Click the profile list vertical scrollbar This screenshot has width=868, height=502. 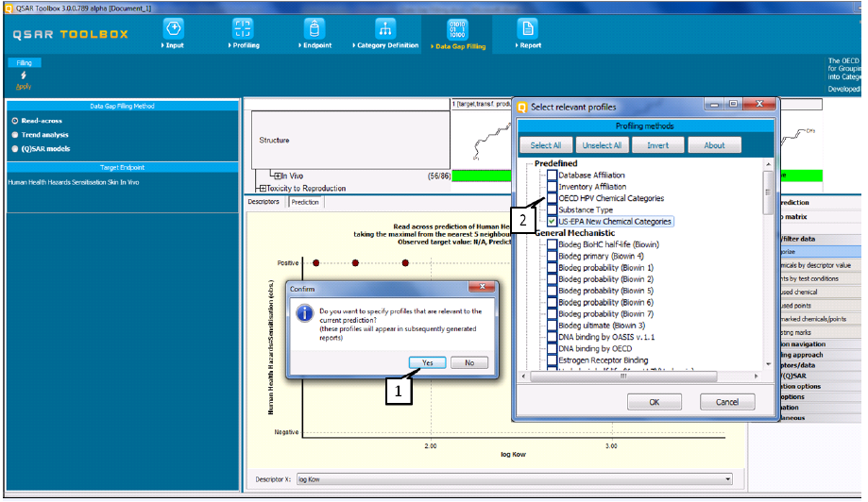(768, 192)
